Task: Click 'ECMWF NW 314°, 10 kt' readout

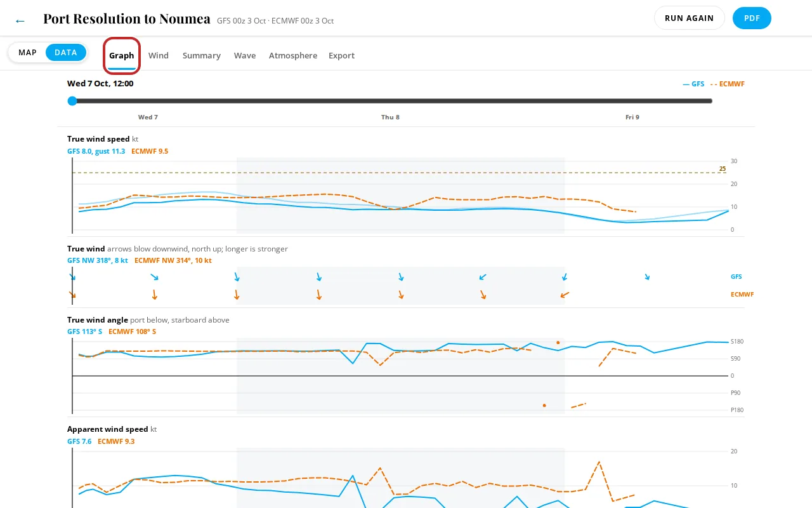Action: pos(173,260)
